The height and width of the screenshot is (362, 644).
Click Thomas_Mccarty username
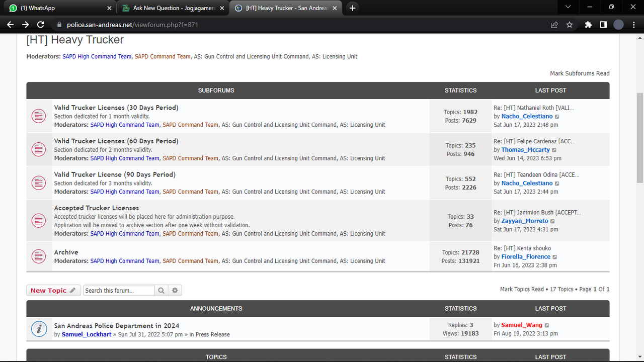pos(525,150)
